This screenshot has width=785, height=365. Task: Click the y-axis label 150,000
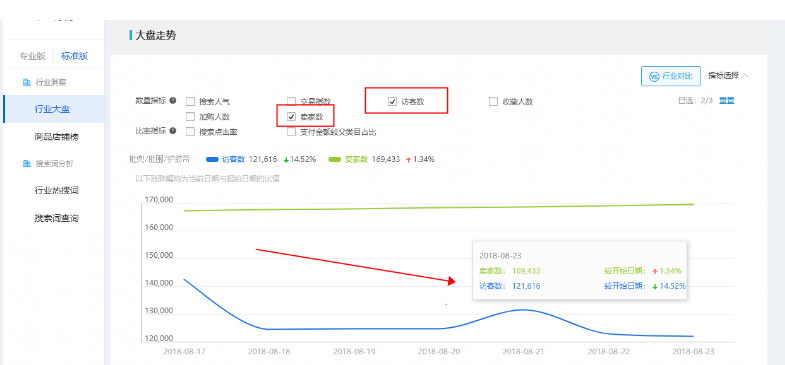pos(158,255)
